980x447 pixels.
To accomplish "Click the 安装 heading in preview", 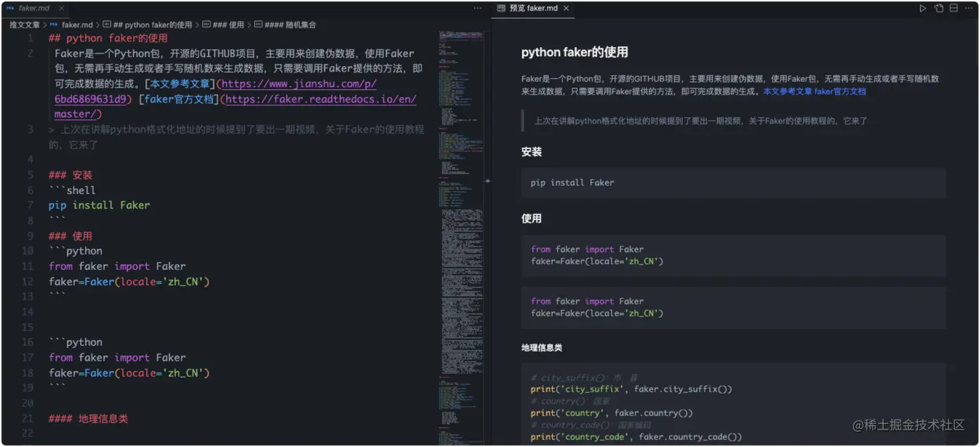I will click(532, 152).
